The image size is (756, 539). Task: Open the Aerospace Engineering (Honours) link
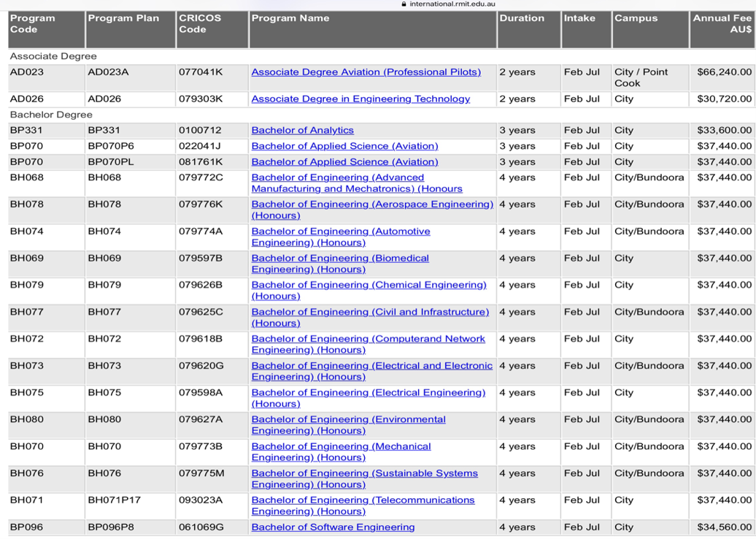coord(372,204)
